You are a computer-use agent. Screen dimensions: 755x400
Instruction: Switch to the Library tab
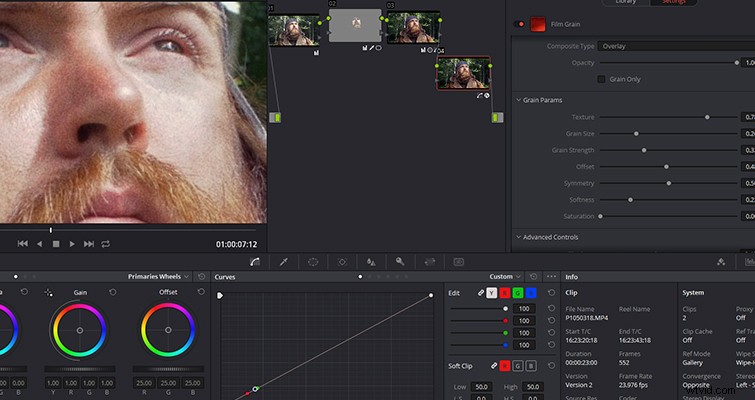[x=625, y=2]
